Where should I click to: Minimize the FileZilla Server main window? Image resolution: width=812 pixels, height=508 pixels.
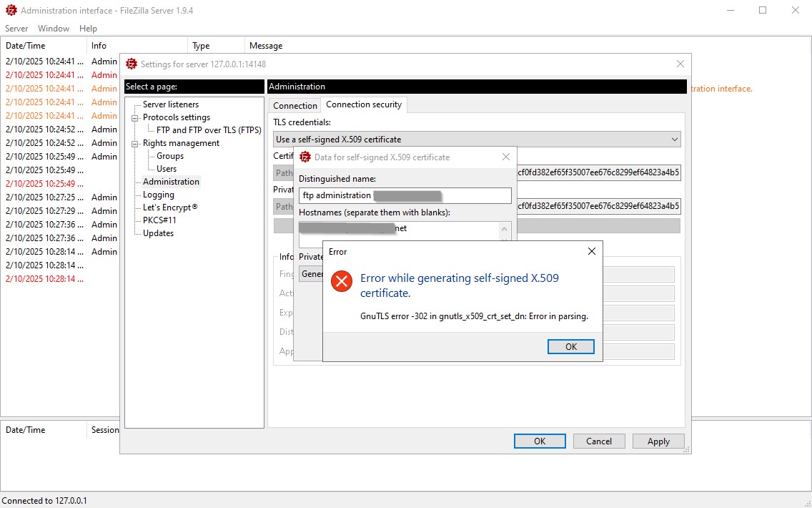(x=731, y=10)
